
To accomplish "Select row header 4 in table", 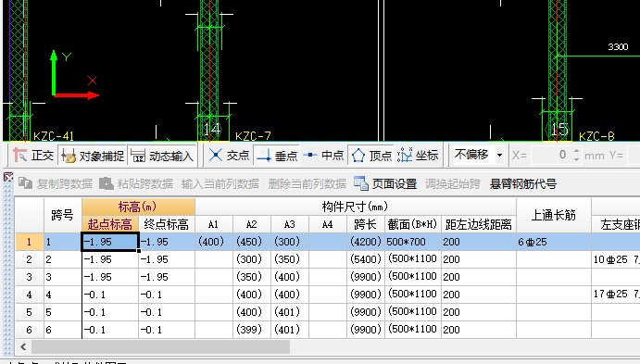I will coord(30,295).
